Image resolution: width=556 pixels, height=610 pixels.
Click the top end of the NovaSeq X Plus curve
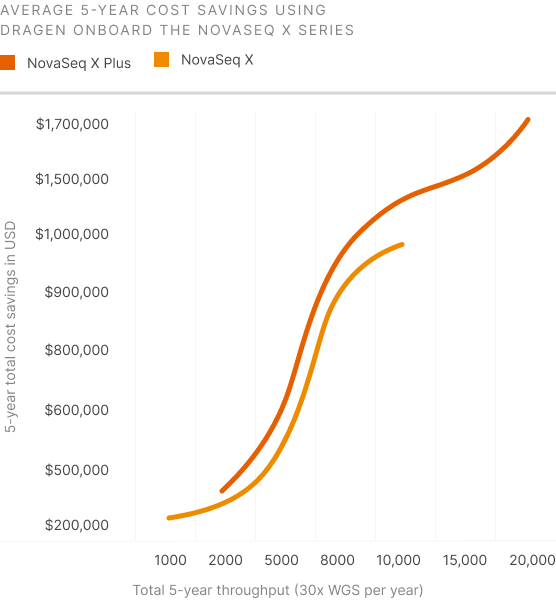pyautogui.click(x=528, y=120)
